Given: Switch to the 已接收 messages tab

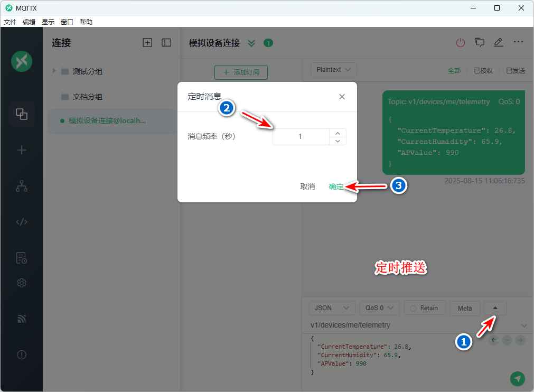Looking at the screenshot, I should pyautogui.click(x=483, y=70).
